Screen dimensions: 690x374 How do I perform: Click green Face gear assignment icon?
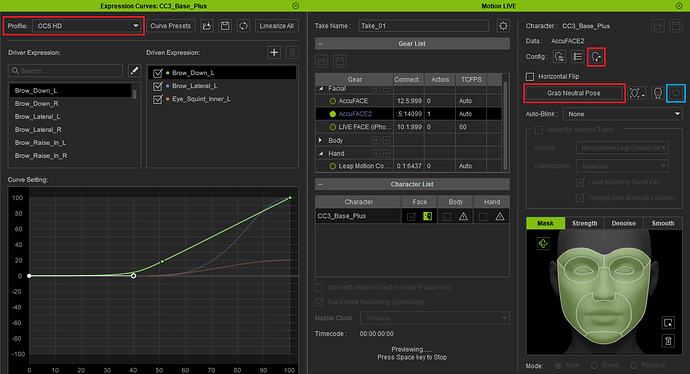427,216
